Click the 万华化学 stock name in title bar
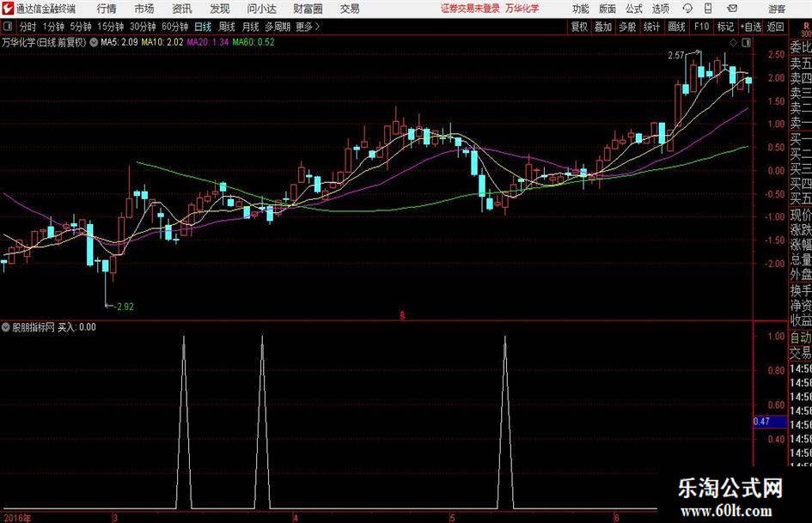Screen dimensions: 812x523 coord(522,9)
